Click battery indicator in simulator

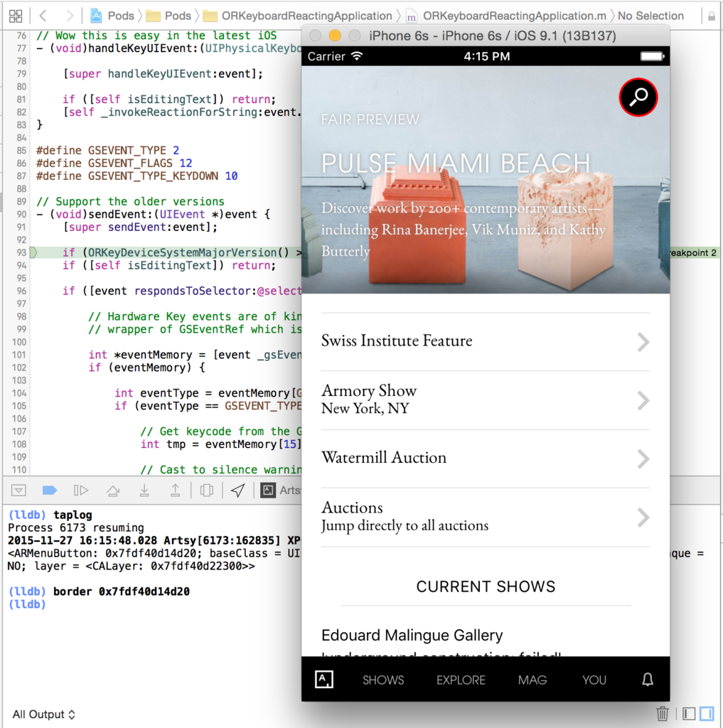point(653,57)
